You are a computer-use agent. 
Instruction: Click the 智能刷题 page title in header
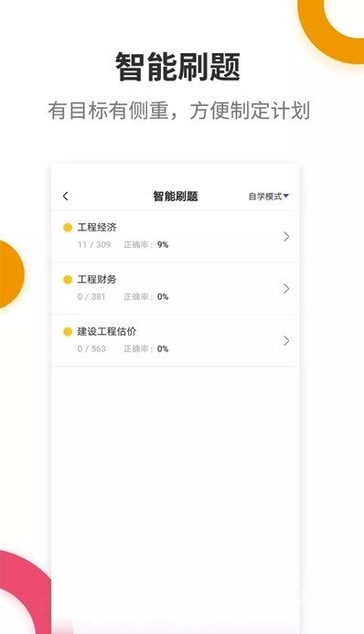pos(176,197)
